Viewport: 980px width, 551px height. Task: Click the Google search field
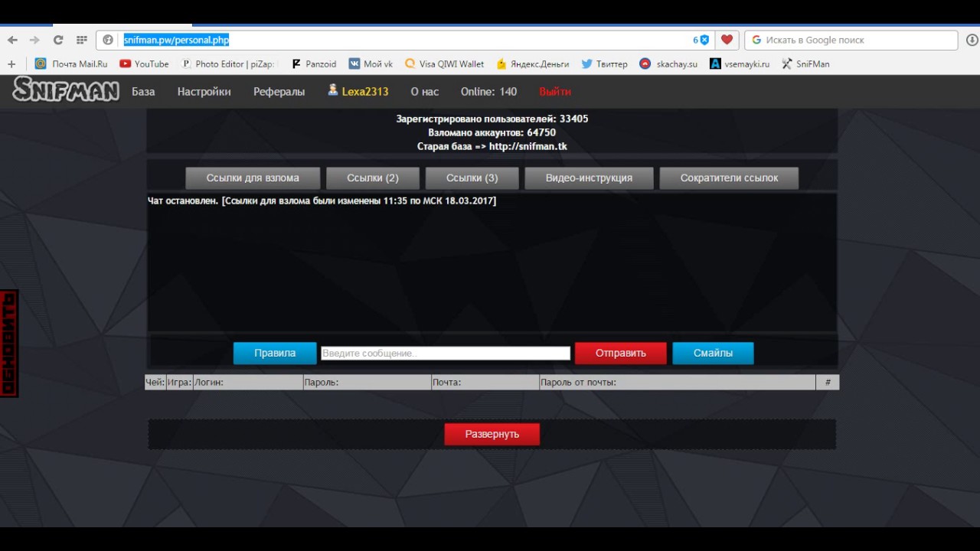851,40
